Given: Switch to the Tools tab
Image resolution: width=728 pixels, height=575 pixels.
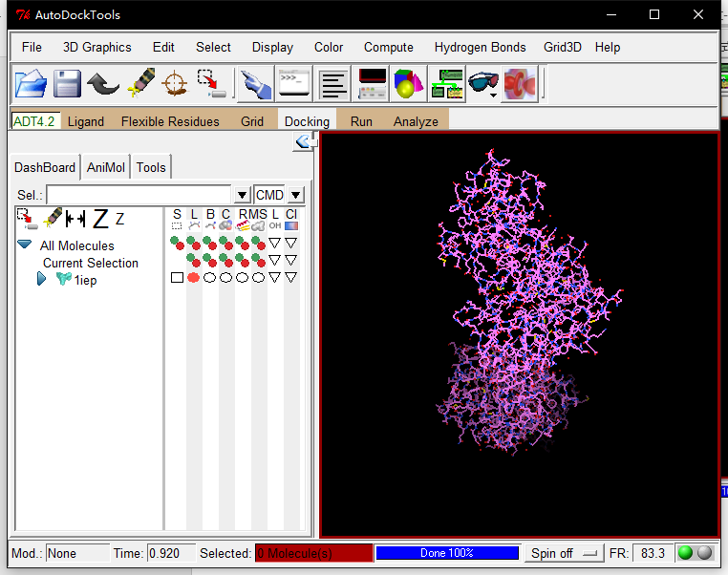Looking at the screenshot, I should [x=151, y=167].
